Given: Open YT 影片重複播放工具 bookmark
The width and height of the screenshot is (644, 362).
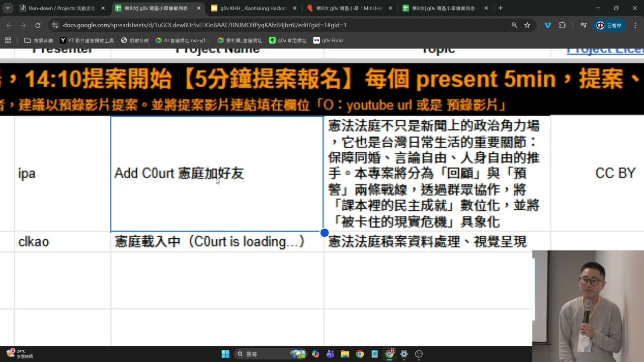Looking at the screenshot, I should (x=87, y=40).
